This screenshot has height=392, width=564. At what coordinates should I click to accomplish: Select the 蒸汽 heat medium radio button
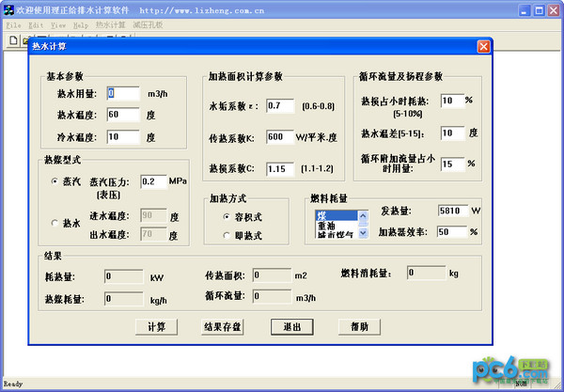point(55,181)
